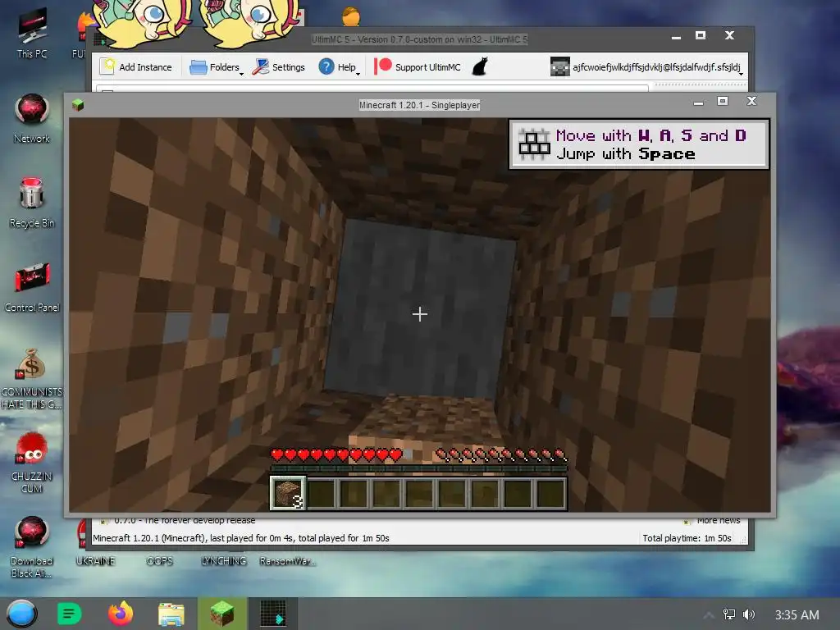The image size is (840, 630).
Task: Open the account dropdown in UltimMC
Action: click(x=647, y=67)
